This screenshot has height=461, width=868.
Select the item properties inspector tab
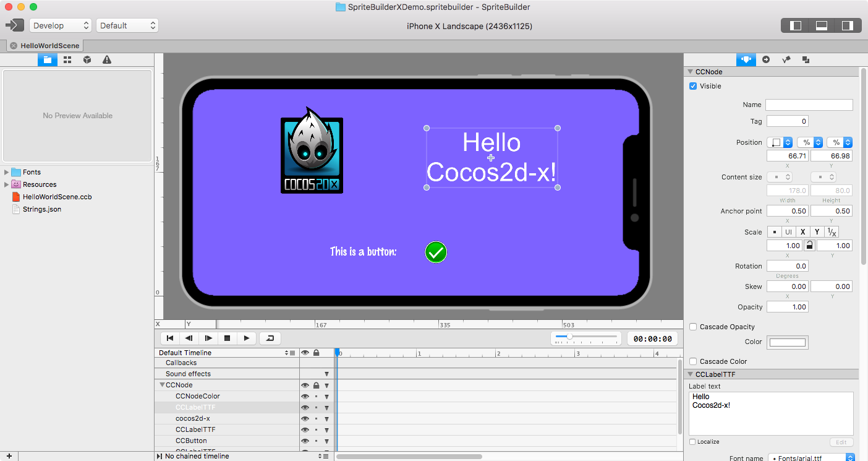point(746,59)
